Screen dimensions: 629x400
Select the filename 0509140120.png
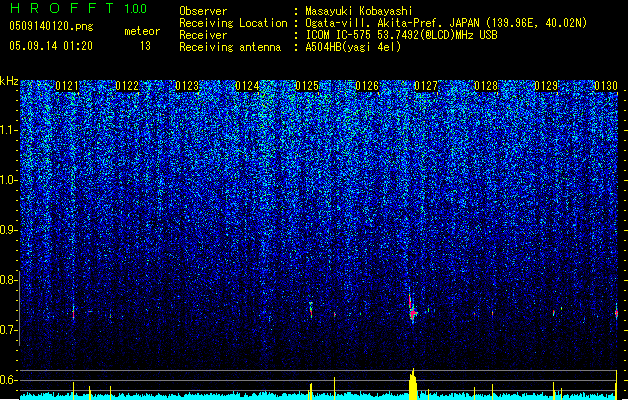pos(51,26)
